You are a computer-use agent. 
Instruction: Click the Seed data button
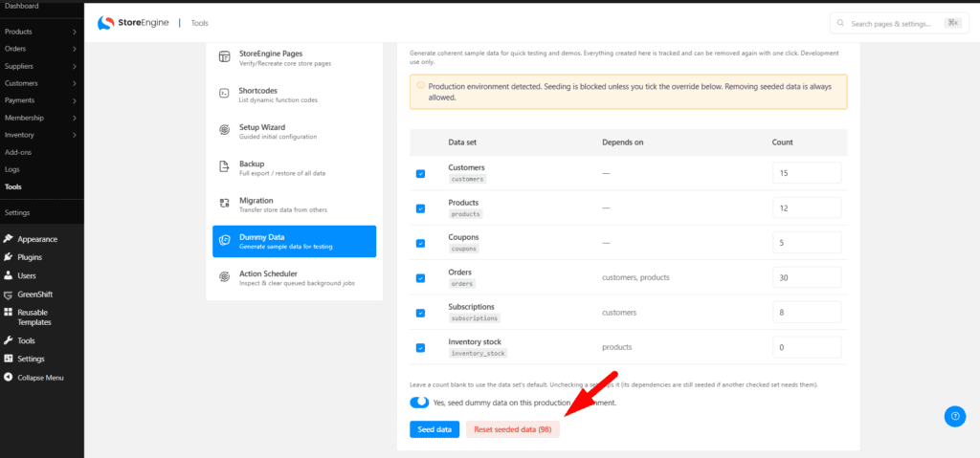[434, 429]
